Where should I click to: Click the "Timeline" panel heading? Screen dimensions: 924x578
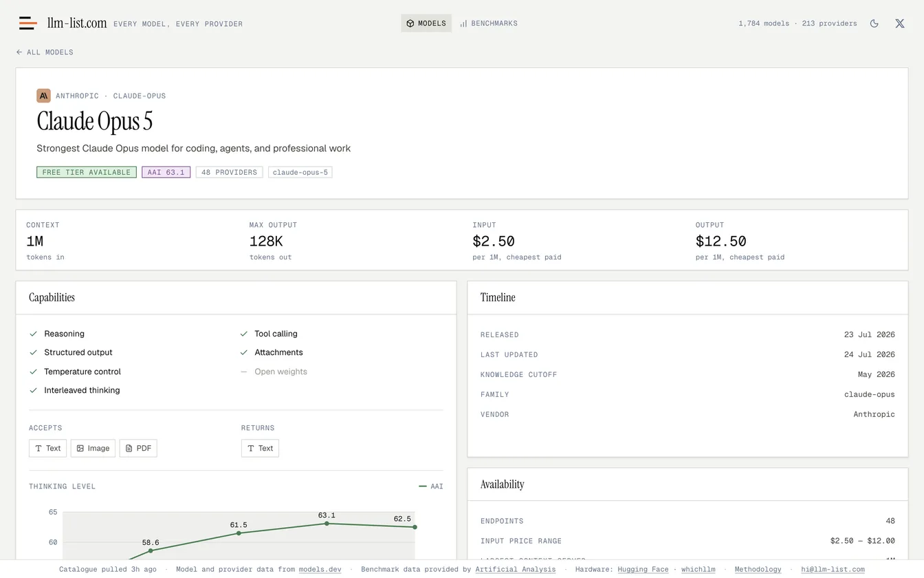(498, 298)
